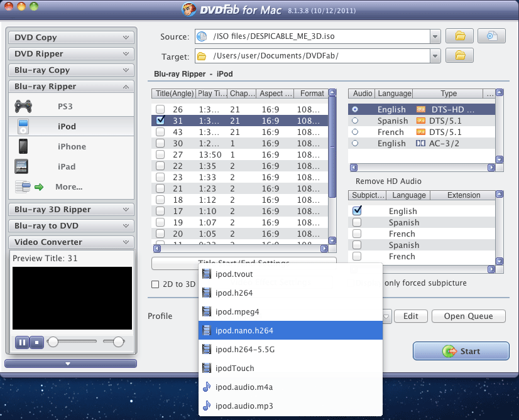Expand the Blu-ray to DVD section
The width and height of the screenshot is (519, 420).
71,225
